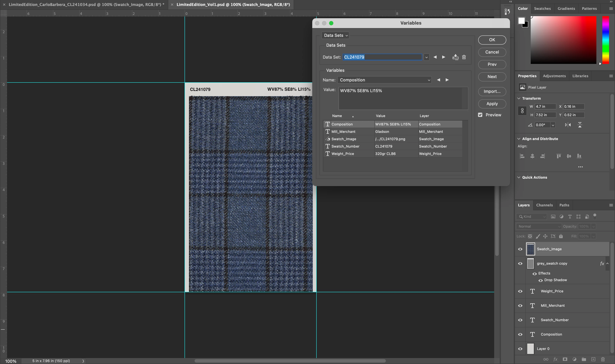
Task: Click lock all padlock icon
Action: [x=561, y=236]
